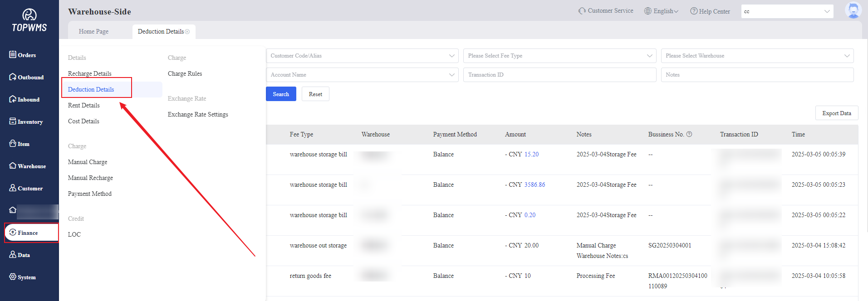Open the English language selector

click(661, 11)
